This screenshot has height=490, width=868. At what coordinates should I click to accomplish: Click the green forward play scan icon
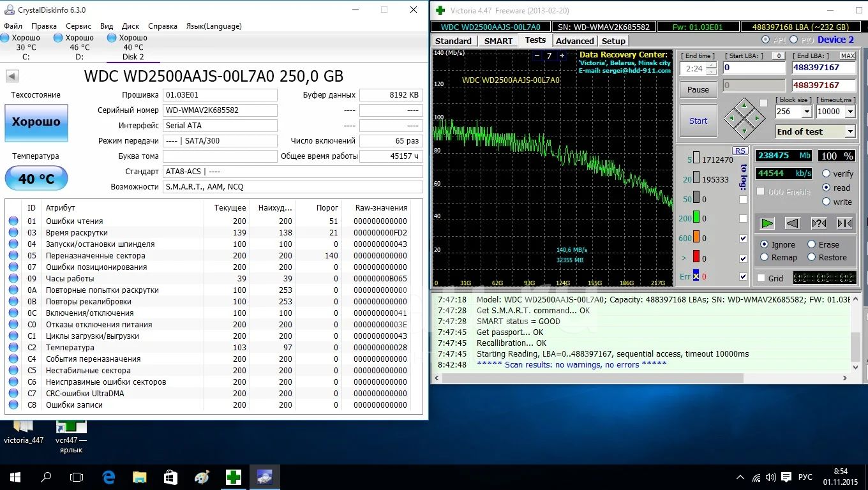[x=767, y=223]
